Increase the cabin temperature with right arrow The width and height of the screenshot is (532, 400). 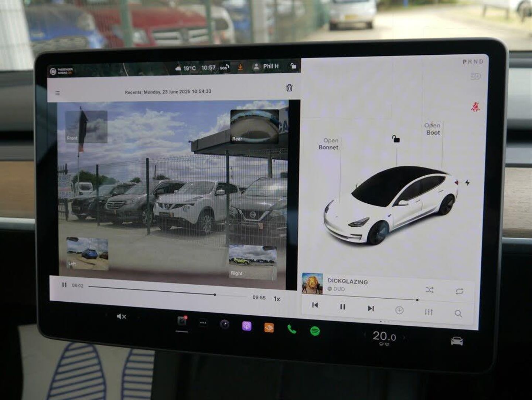[x=404, y=338]
